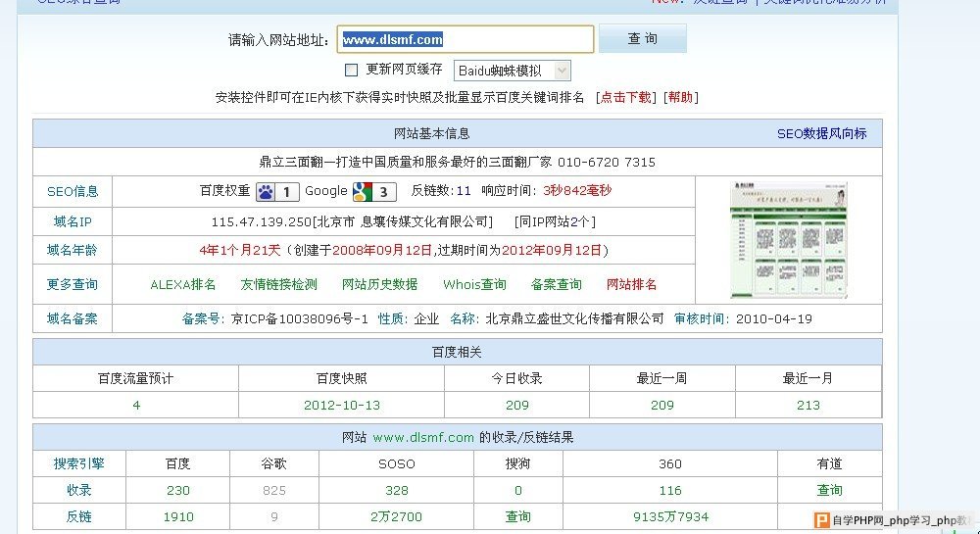Tick the 更新网页缓存 checkbox
This screenshot has height=534, width=980.
pyautogui.click(x=351, y=70)
